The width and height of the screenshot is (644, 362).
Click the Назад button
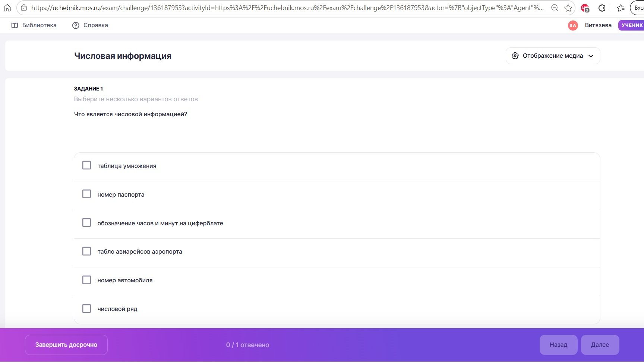coord(558,345)
